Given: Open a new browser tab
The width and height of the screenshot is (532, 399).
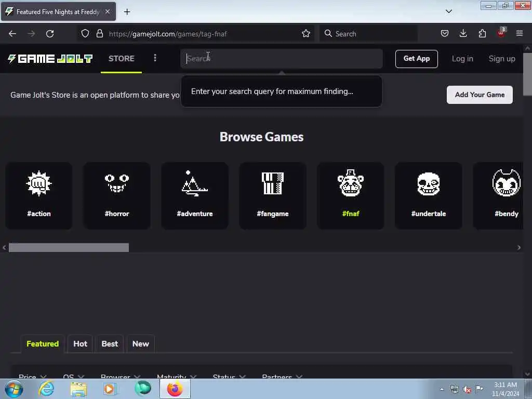Looking at the screenshot, I should [127, 12].
